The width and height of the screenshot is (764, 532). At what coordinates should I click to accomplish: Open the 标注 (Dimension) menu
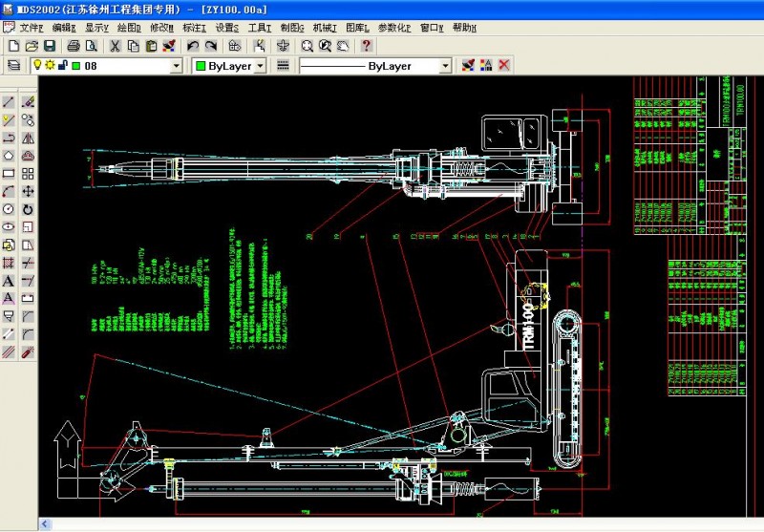point(194,28)
